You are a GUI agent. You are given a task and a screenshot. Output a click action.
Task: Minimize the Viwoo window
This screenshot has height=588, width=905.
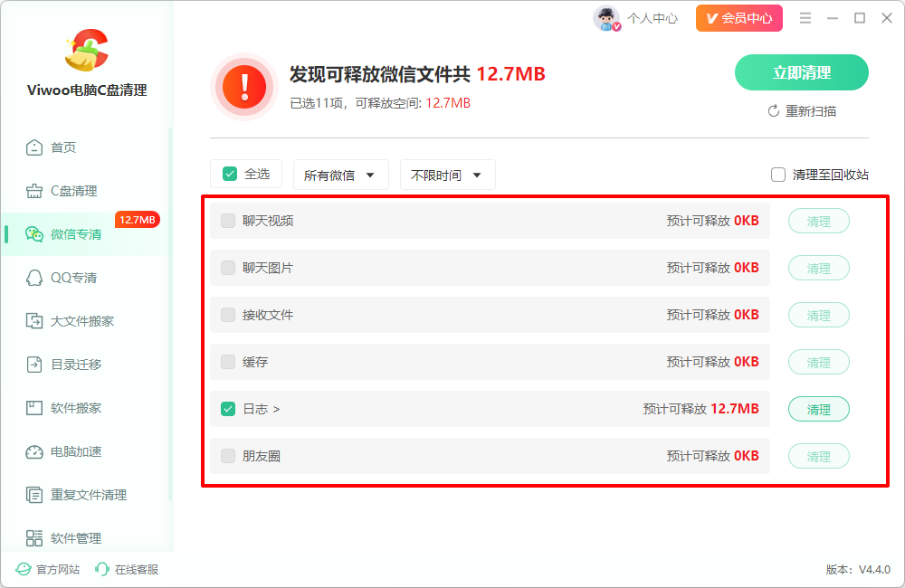click(x=833, y=18)
